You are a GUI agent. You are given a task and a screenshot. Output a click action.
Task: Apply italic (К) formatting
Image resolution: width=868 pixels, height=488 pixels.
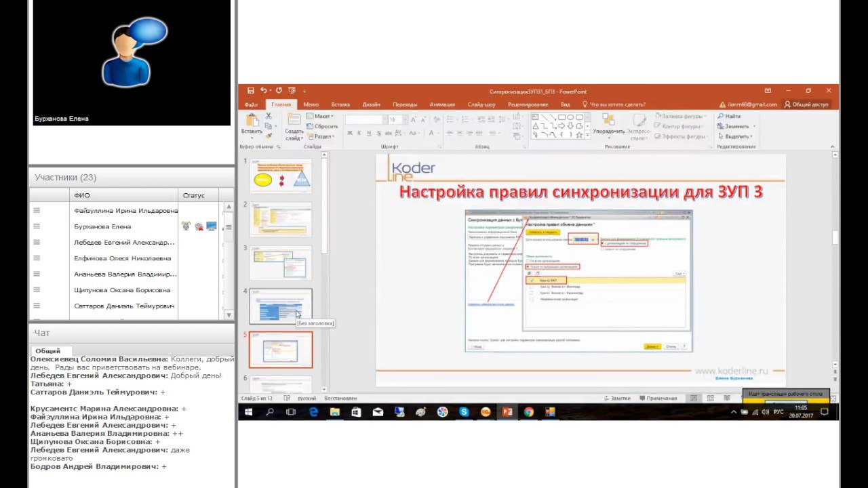click(359, 134)
